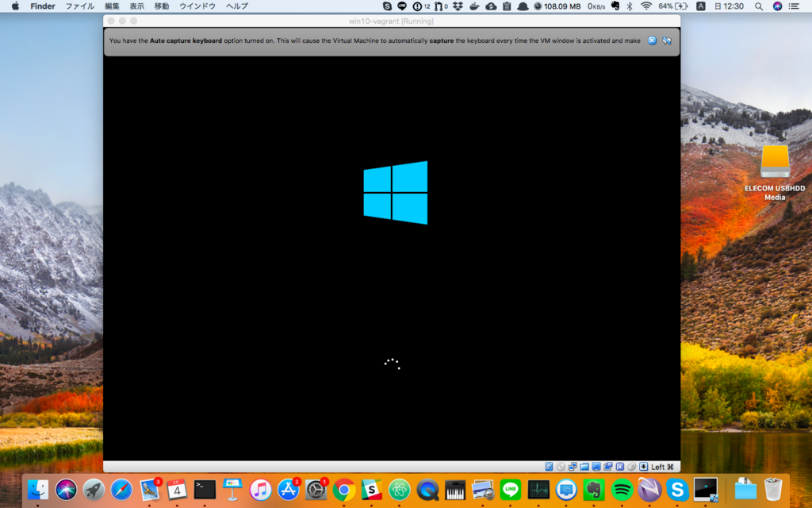Open the ファイル menu
This screenshot has width=812, height=508.
tap(79, 6)
